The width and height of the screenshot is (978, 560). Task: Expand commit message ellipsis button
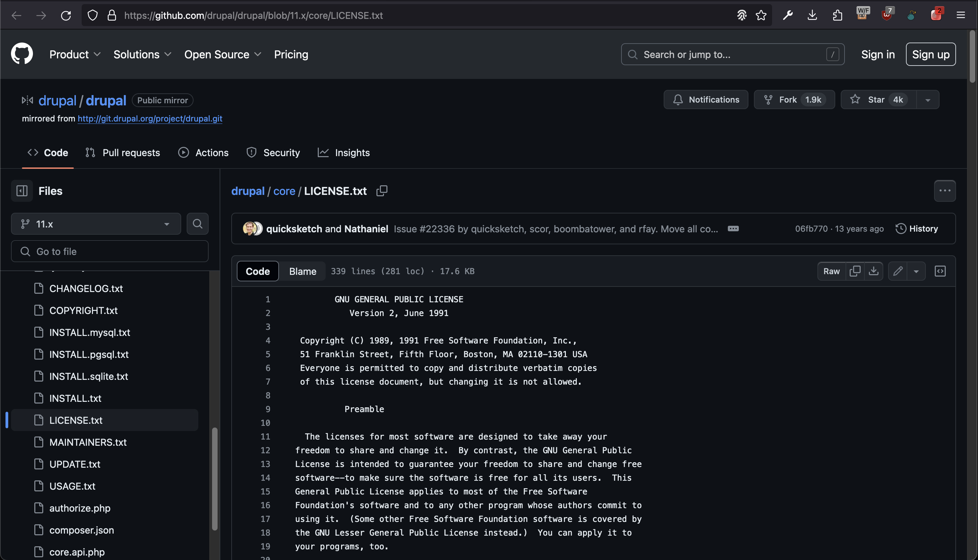(733, 229)
